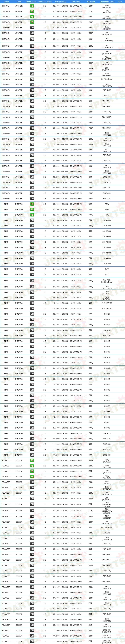Click diesel ON icon in Citroen 08.1996 T9A row
The width and height of the screenshot is (125, 644).
tap(32, 123)
